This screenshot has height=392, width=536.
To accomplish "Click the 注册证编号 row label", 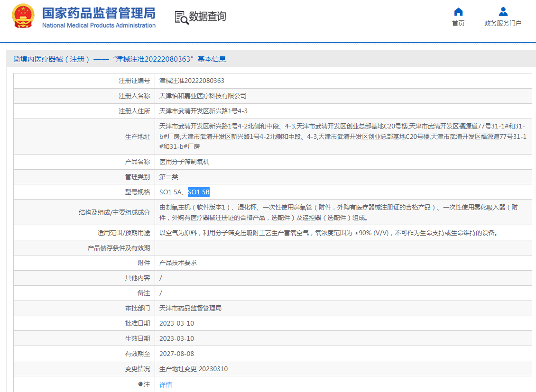I will [x=134, y=81].
